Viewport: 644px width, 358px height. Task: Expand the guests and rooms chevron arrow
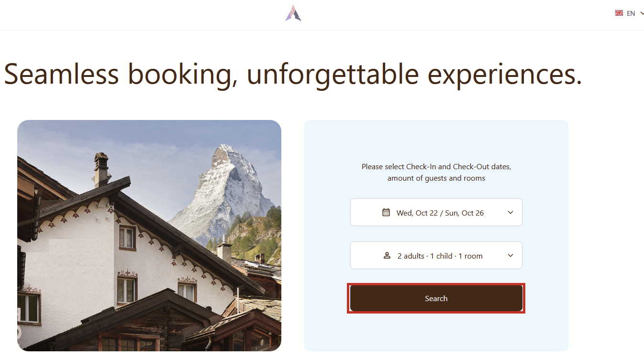511,256
